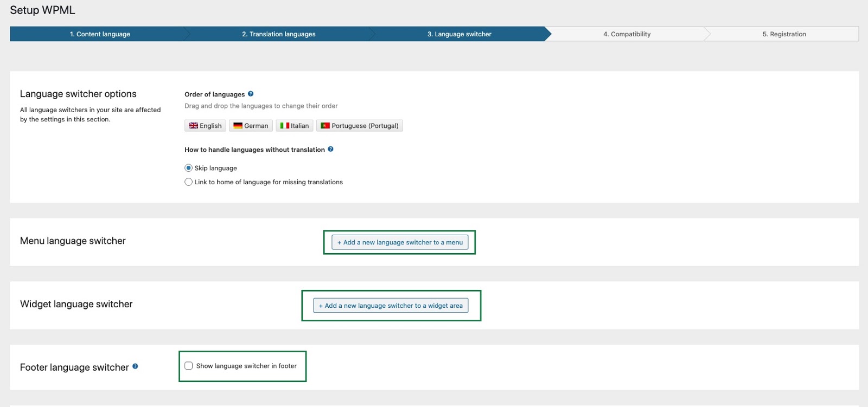Screen dimensions: 868x407
Task: Click the German language label in order list
Action: point(256,126)
